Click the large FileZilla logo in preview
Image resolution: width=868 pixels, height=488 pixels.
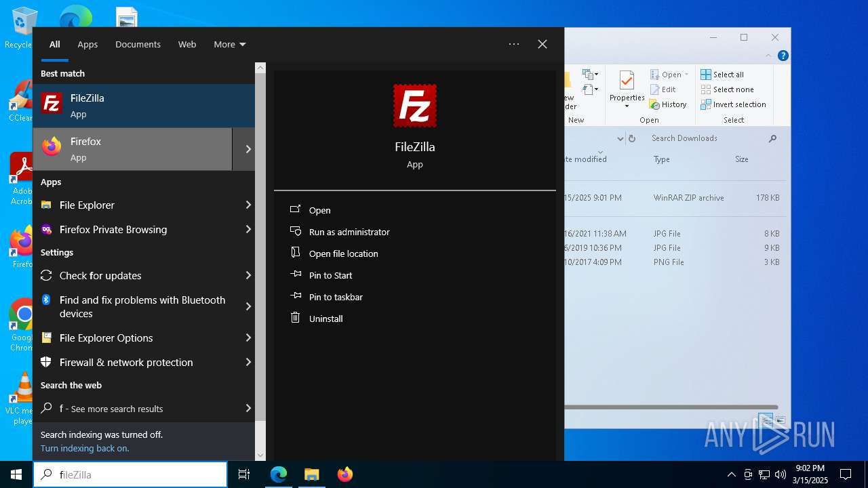pyautogui.click(x=415, y=106)
